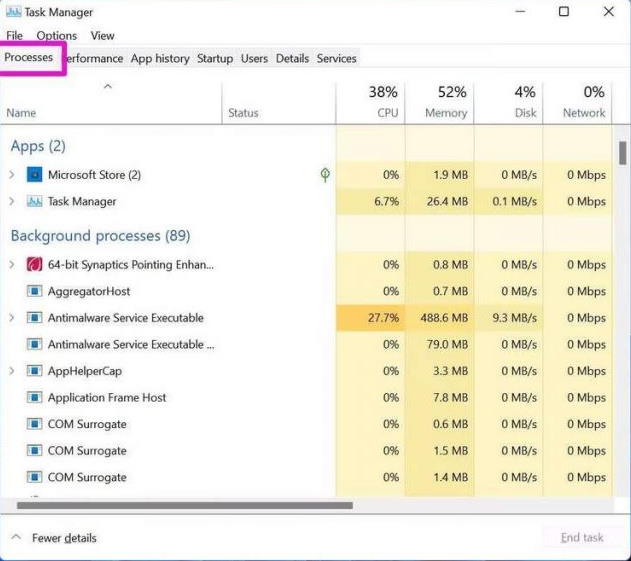Screen dimensions: 631x561
Task: Switch to the Services tab
Action: point(336,59)
